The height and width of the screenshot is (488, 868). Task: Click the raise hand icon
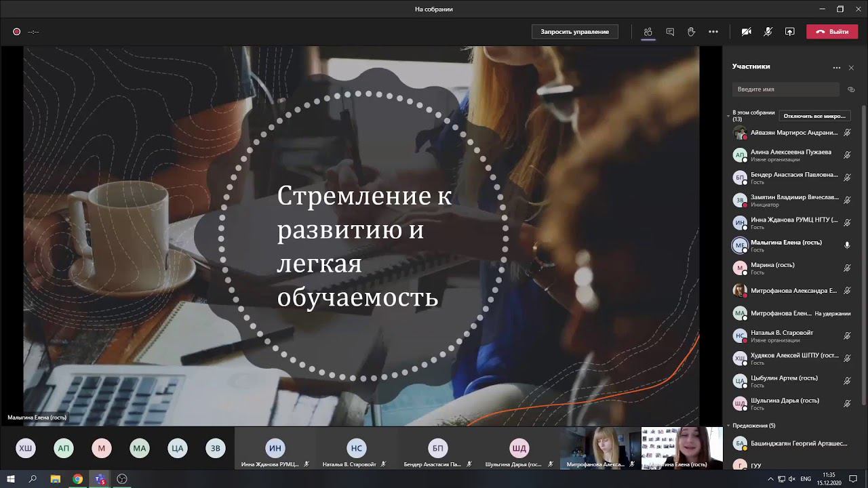(691, 32)
